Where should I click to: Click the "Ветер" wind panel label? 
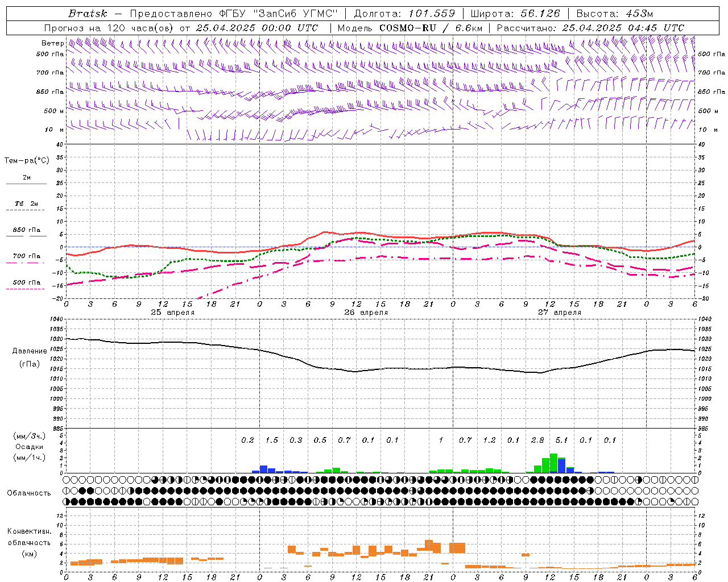coord(53,43)
